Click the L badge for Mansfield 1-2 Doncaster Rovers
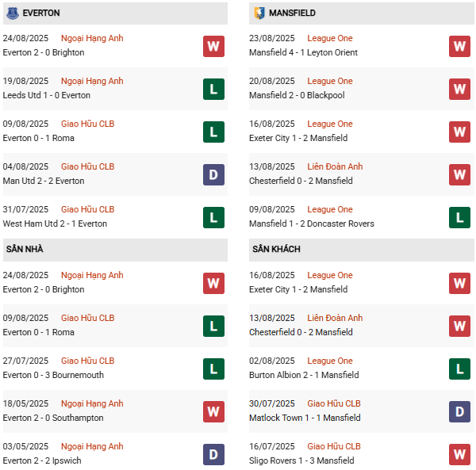 pyautogui.click(x=460, y=217)
